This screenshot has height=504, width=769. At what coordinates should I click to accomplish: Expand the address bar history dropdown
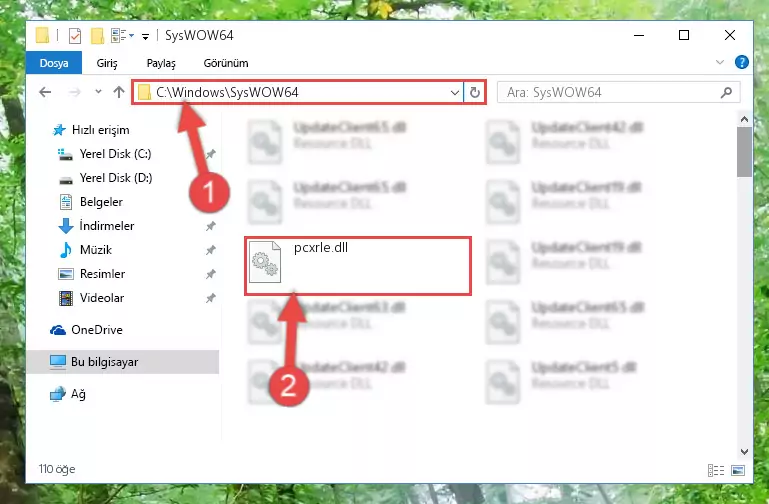455,92
